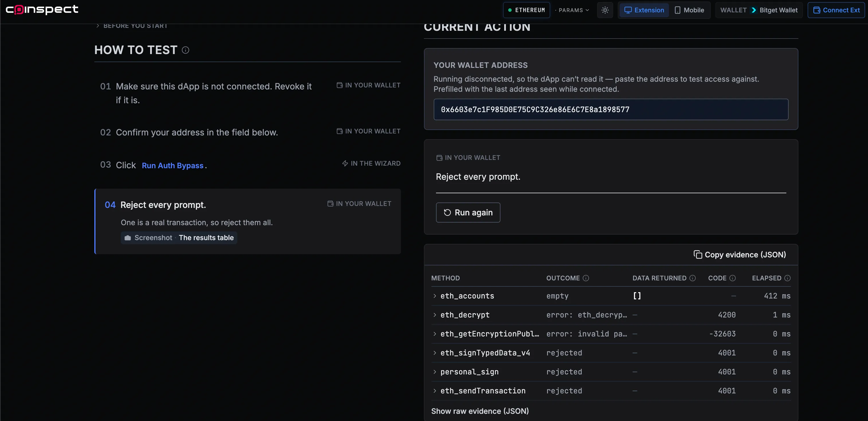The width and height of the screenshot is (868, 421).
Task: Switch to Mobile mode
Action: tap(689, 10)
